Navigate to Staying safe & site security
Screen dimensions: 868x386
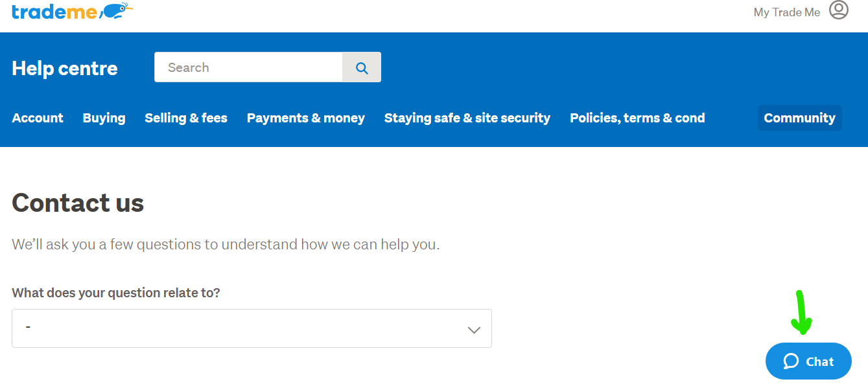467,118
